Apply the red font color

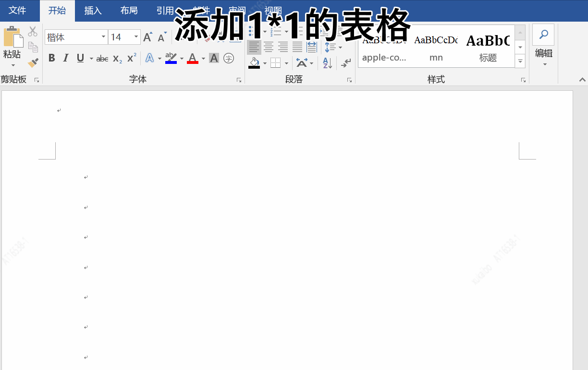coord(193,58)
